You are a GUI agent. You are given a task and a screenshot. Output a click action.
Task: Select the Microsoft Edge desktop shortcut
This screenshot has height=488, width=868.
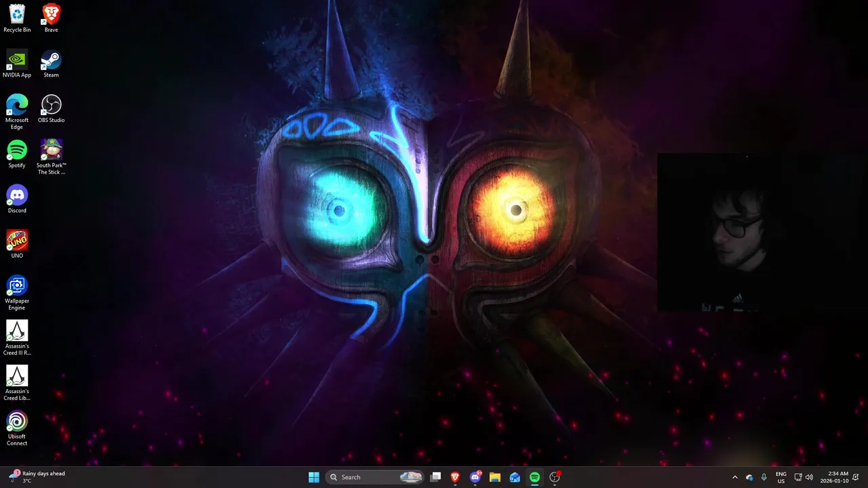tap(17, 112)
